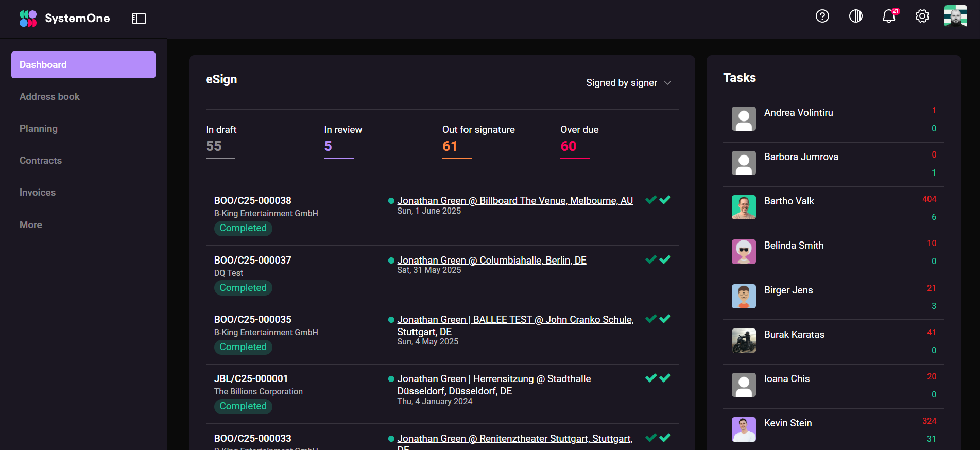
Task: Click the SystemOne logo icon
Action: [x=28, y=19]
